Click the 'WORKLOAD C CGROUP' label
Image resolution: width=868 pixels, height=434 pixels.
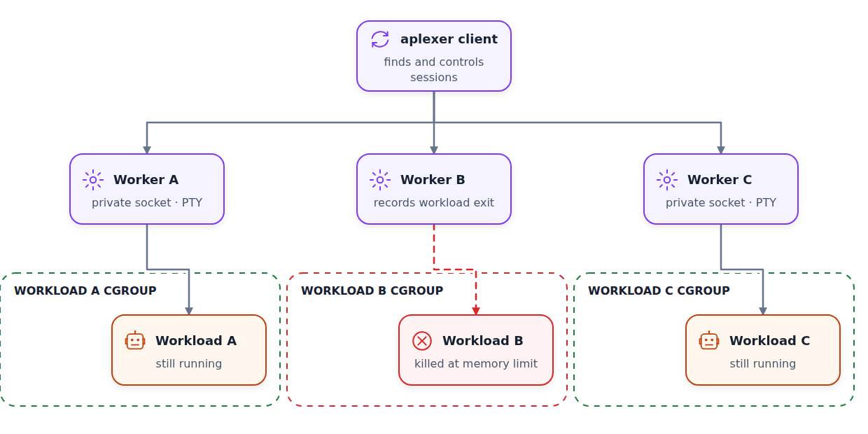[659, 290]
